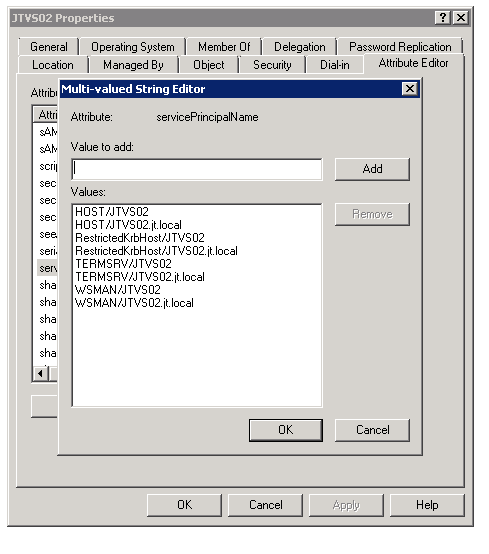This screenshot has height=554, width=489.
Task: Click the left scroll arrow in attribute list
Action: pyautogui.click(x=41, y=373)
